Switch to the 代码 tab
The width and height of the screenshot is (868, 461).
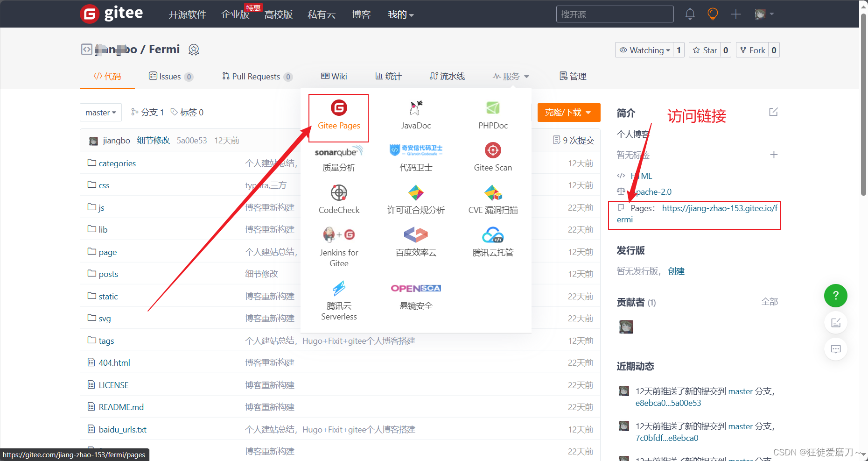(x=107, y=76)
